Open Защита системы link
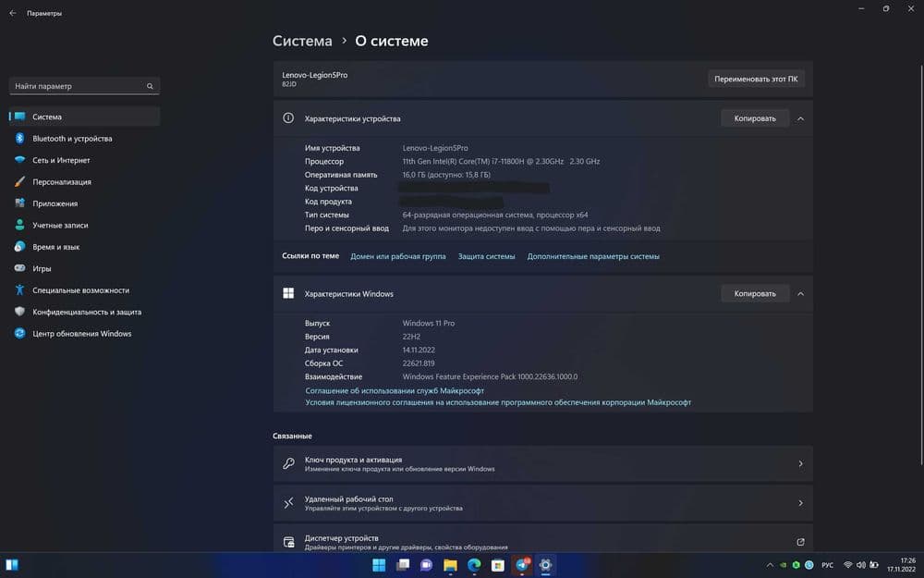The width and height of the screenshot is (924, 578). pos(486,256)
